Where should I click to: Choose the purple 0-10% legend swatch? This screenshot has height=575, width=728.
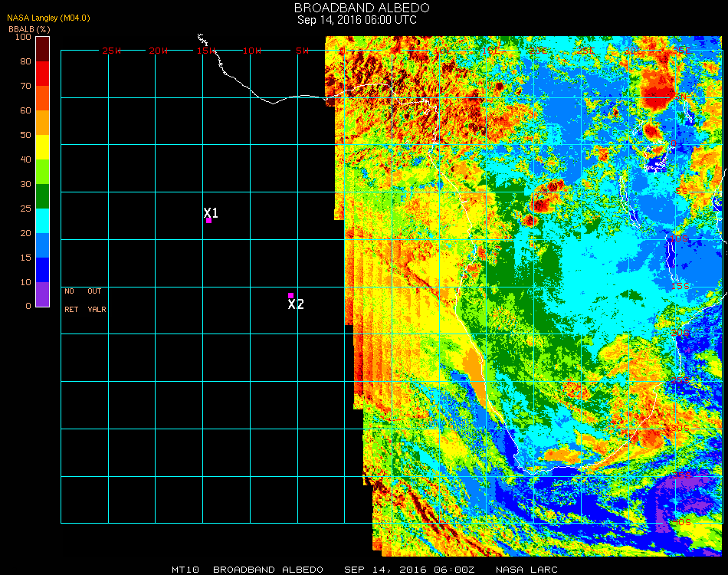click(x=42, y=294)
